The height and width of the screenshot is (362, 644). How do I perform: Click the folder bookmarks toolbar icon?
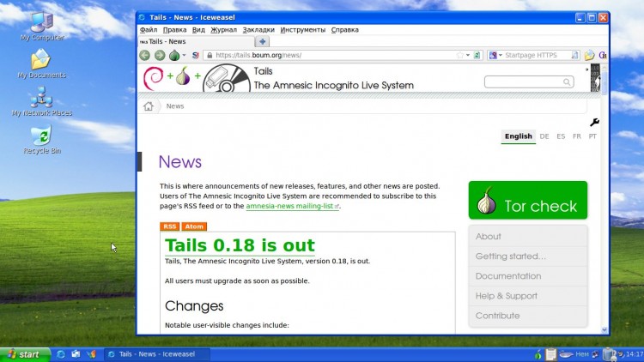(x=589, y=55)
